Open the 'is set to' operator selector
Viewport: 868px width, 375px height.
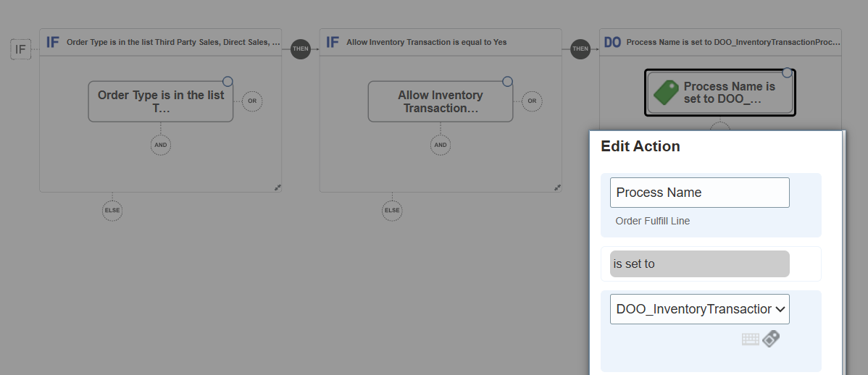coord(700,264)
